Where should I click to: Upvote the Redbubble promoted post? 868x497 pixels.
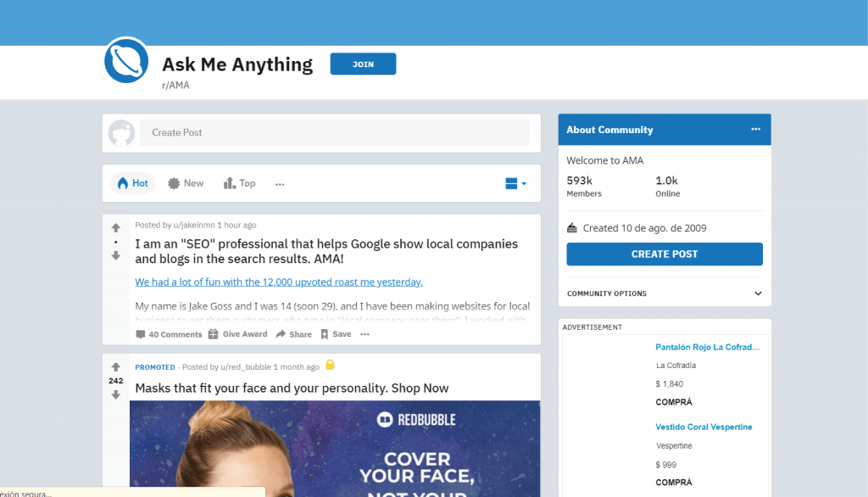point(115,366)
